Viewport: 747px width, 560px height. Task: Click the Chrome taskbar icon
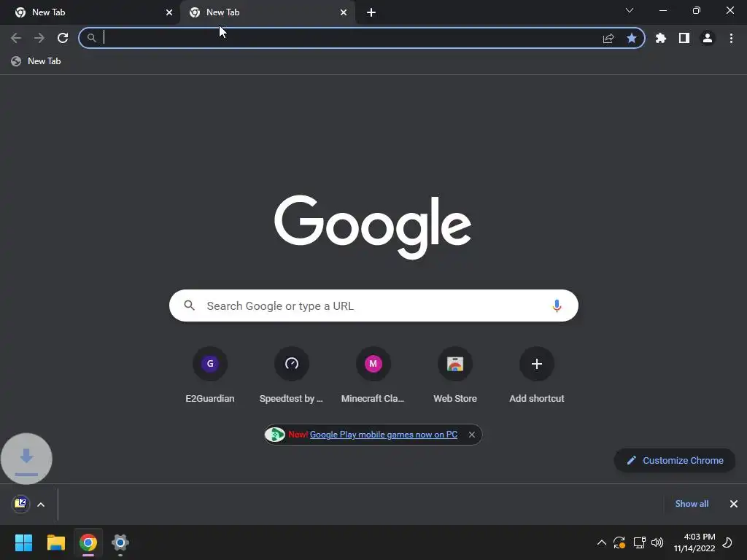pyautogui.click(x=88, y=542)
